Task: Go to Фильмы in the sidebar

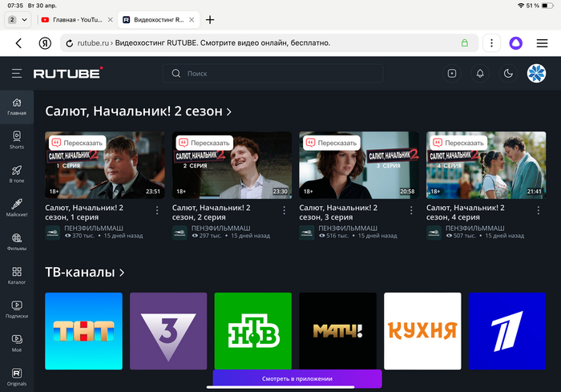Action: [x=17, y=242]
